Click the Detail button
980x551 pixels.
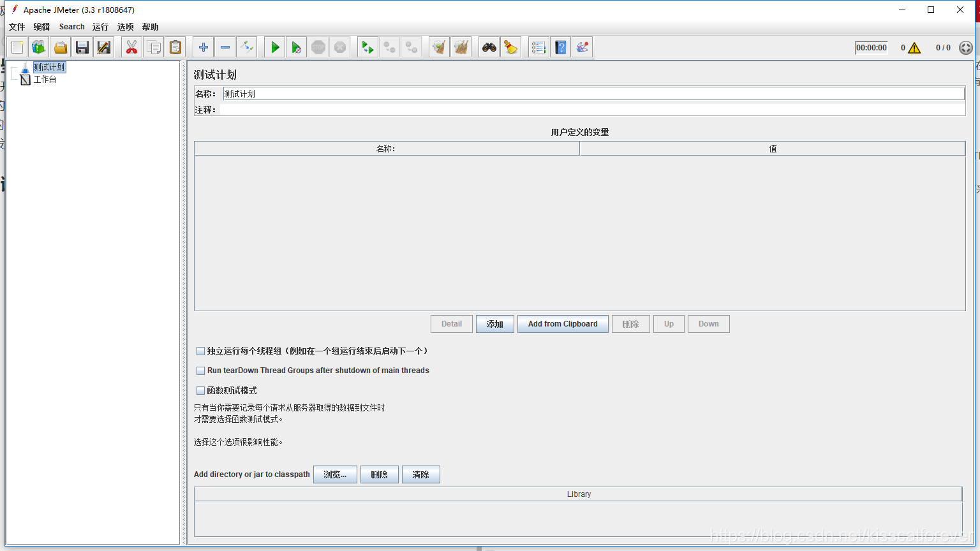coord(452,324)
